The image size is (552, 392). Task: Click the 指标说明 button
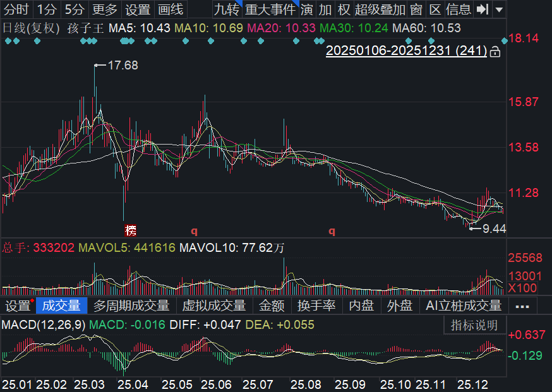[474, 325]
